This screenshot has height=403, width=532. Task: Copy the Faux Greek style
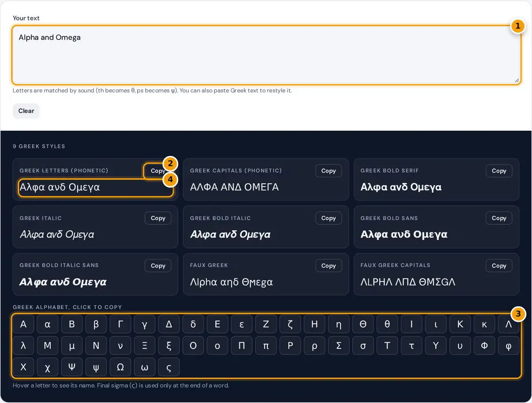[x=329, y=266]
